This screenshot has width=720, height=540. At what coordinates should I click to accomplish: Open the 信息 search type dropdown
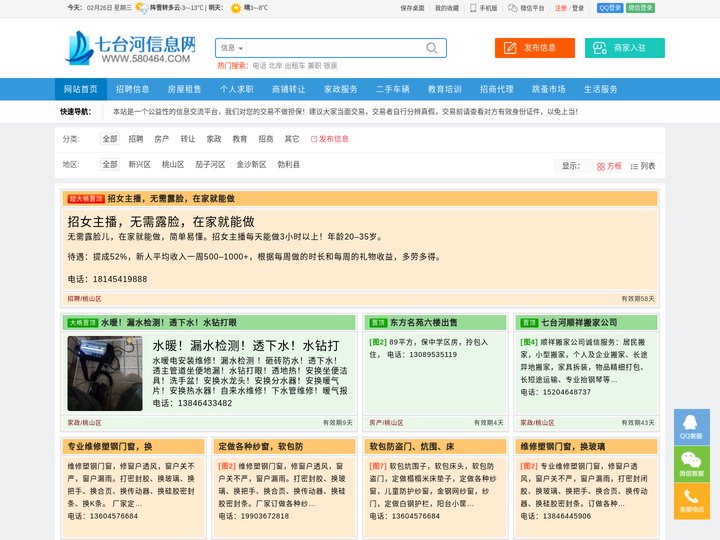tap(232, 48)
